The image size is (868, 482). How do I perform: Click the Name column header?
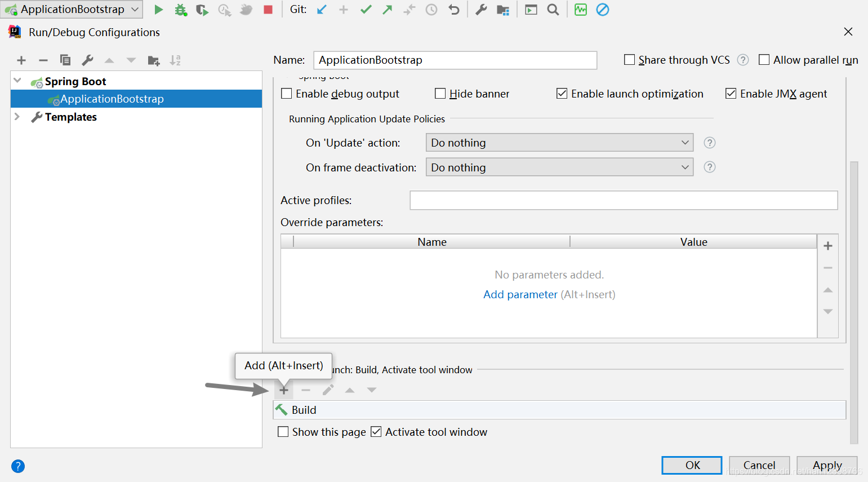pos(432,242)
